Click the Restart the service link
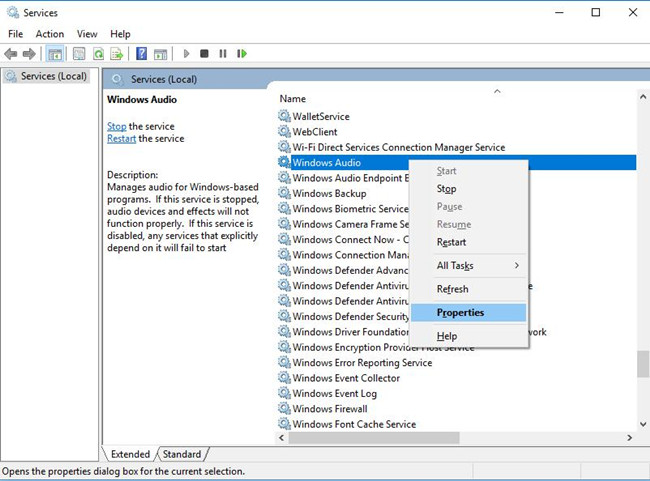 point(121,138)
